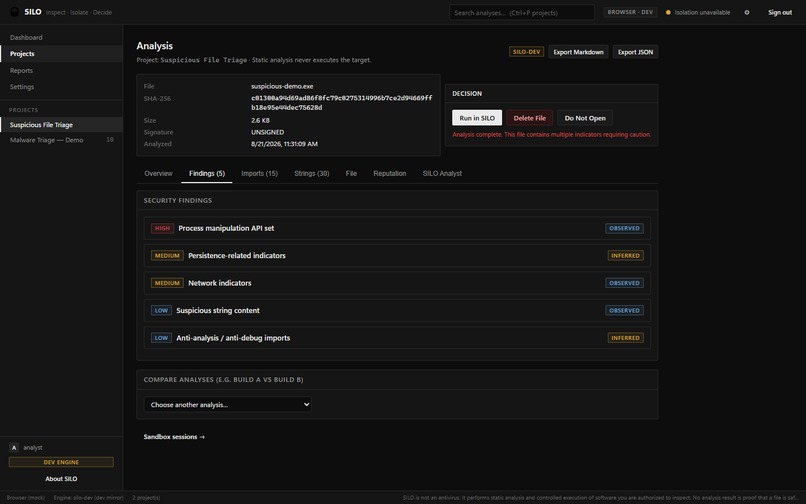
Task: Select the Malware Triage — Demo project
Action: 61,140
